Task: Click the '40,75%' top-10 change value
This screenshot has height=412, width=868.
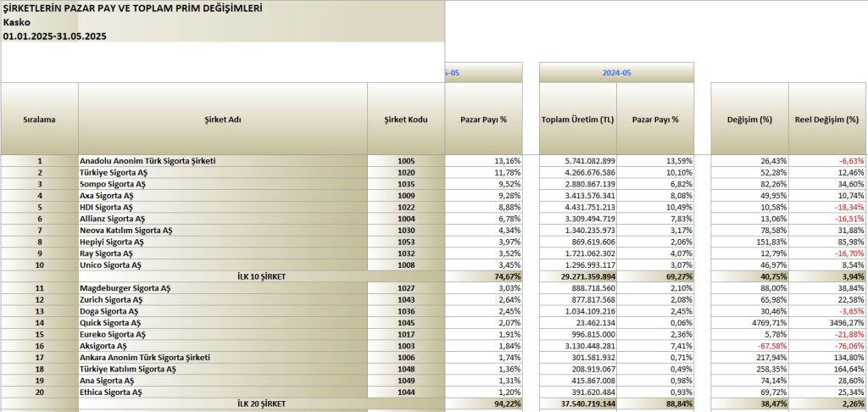Action: pyautogui.click(x=749, y=277)
